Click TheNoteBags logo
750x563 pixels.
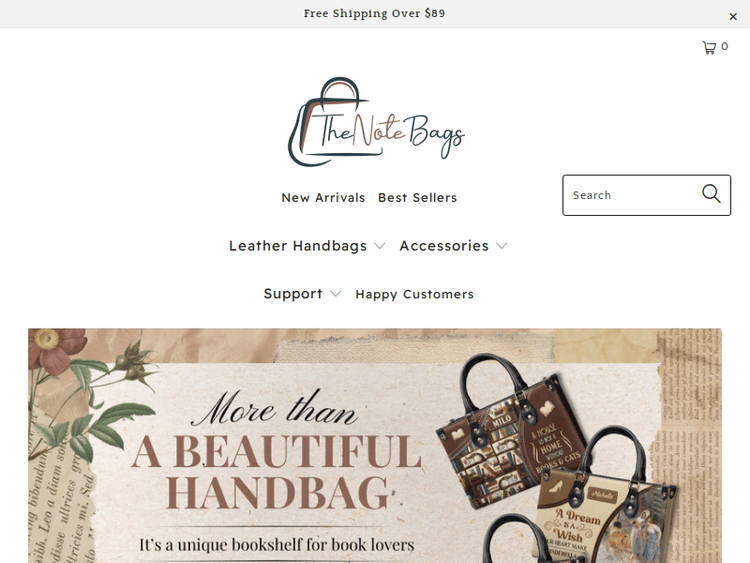[376, 122]
